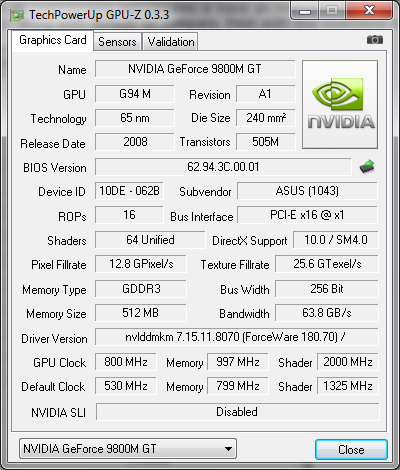400x470 pixels.
Task: Click the GPU Clock value 800 MHz
Action: (x=126, y=362)
